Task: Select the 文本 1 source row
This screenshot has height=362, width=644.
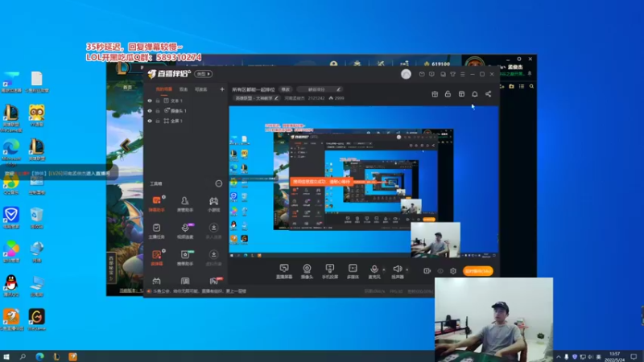Action: click(x=186, y=101)
